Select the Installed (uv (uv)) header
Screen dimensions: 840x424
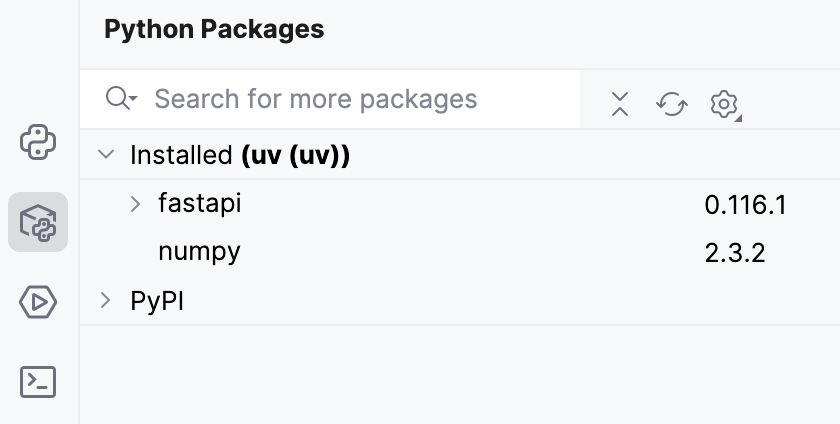coord(240,155)
